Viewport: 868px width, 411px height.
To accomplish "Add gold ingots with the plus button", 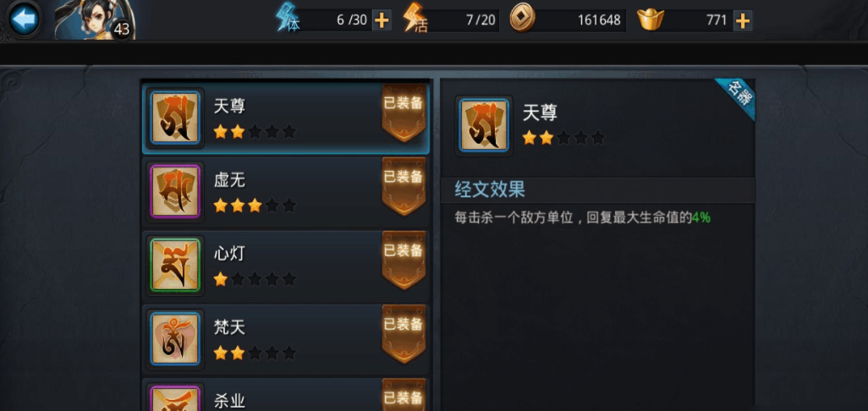I will 742,21.
